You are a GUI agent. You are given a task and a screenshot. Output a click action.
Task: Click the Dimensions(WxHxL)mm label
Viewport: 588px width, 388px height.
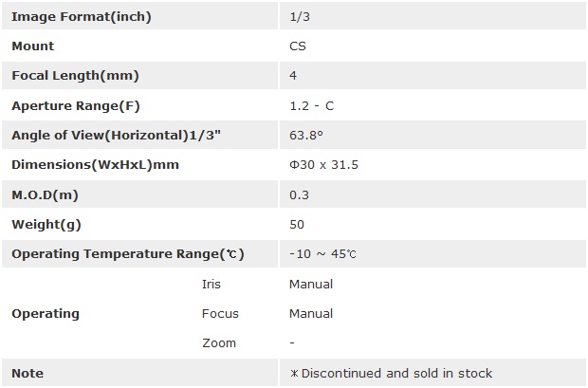click(95, 165)
